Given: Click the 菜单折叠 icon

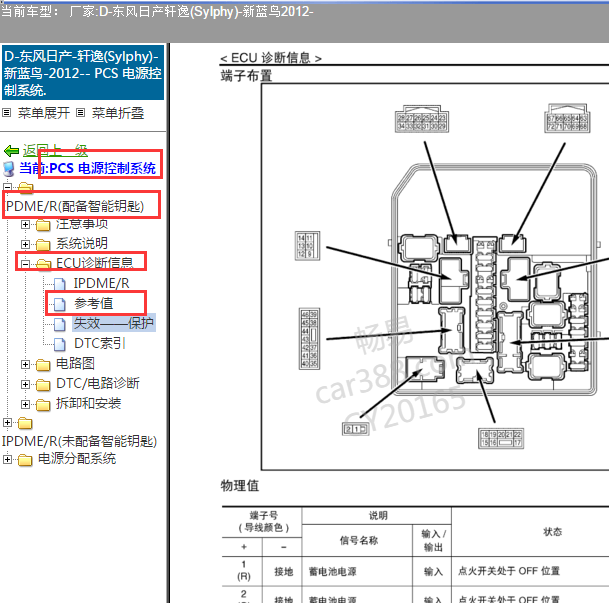Looking at the screenshot, I should click(x=80, y=113).
